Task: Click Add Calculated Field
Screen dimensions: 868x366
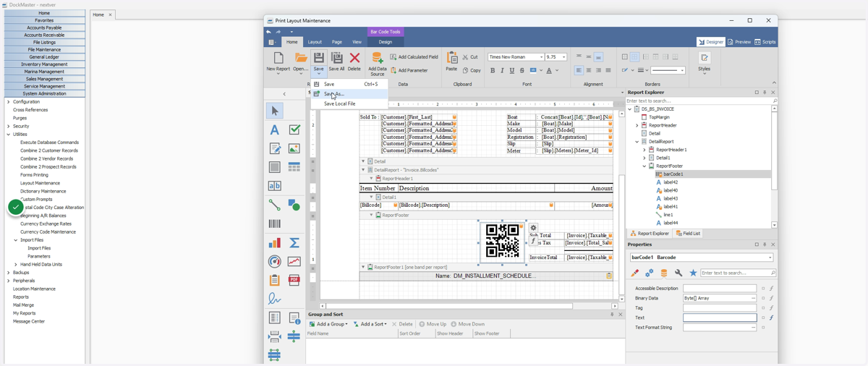Action: coord(414,57)
